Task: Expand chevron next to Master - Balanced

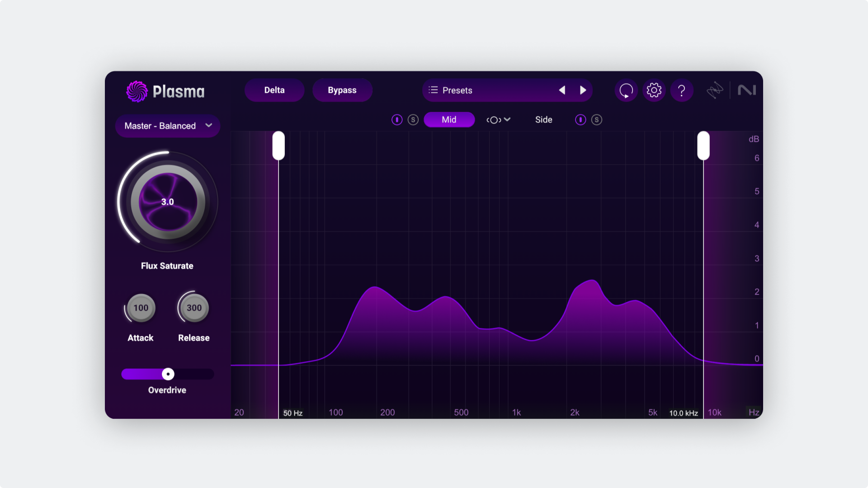Action: click(208, 125)
